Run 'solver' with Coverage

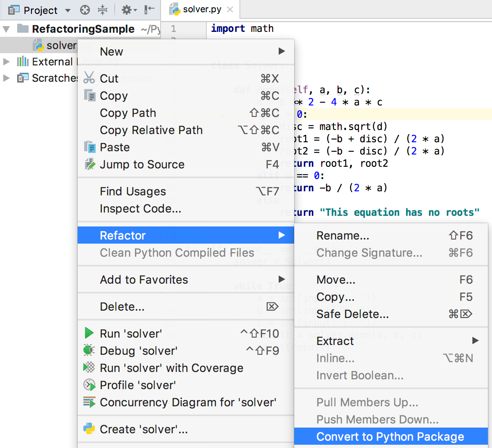(x=88, y=367)
